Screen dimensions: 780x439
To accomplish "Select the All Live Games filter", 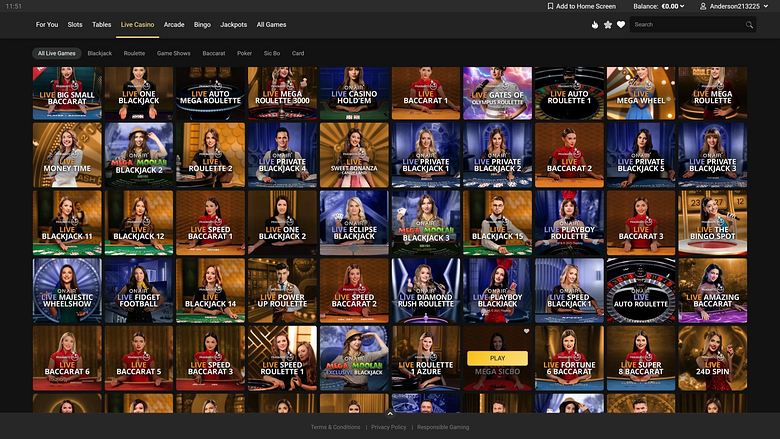I will (x=57, y=53).
